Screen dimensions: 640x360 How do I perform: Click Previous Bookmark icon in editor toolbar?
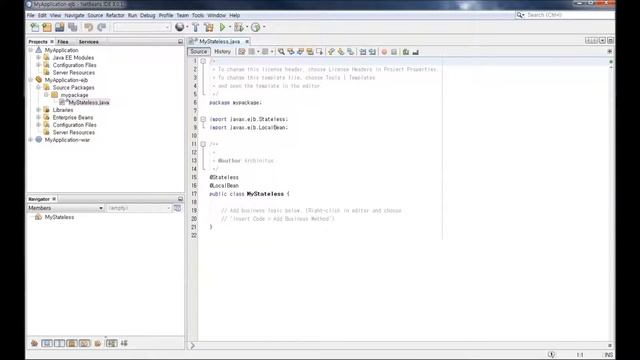click(331, 52)
